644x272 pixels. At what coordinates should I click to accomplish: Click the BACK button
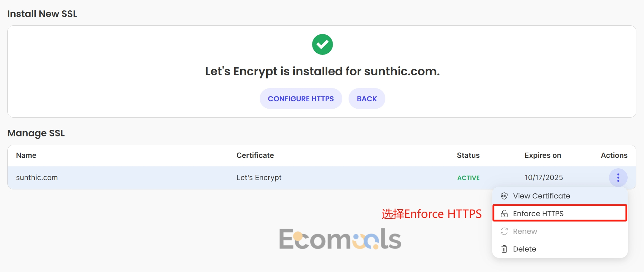367,99
